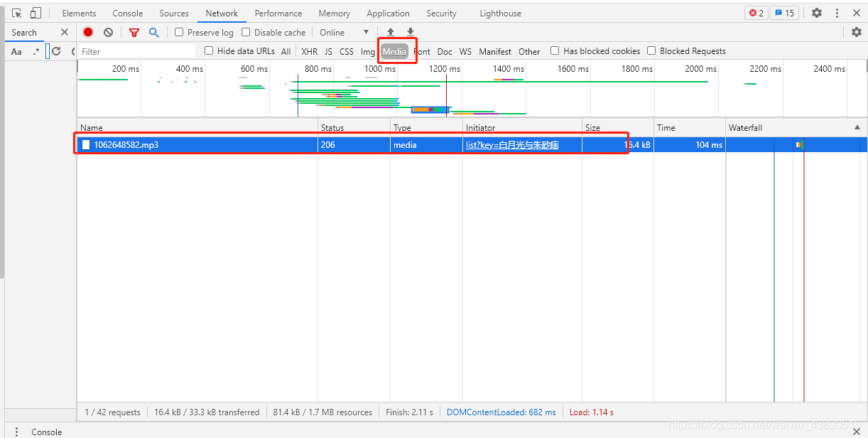The image size is (868, 438).
Task: Switch to the Memory tab
Action: [335, 13]
